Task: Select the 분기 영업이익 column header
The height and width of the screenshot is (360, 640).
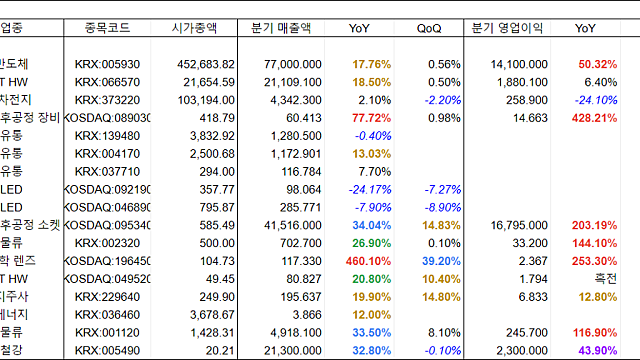Action: click(x=507, y=28)
